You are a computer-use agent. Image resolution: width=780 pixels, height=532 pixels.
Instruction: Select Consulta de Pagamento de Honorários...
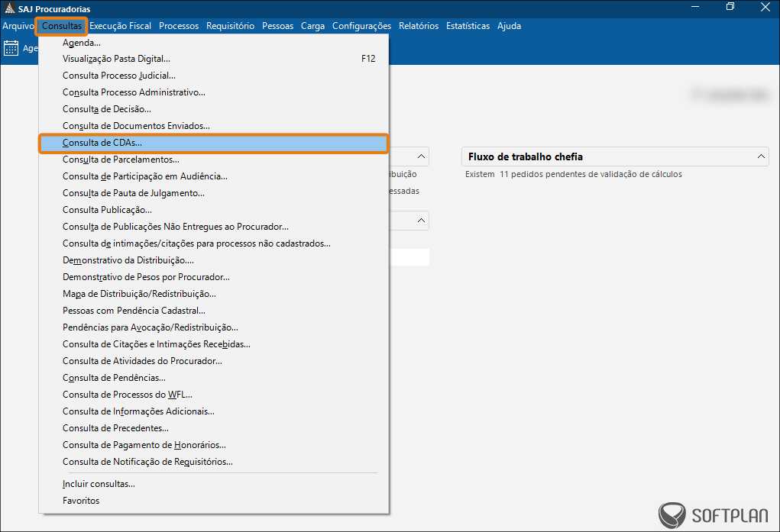coord(214,445)
